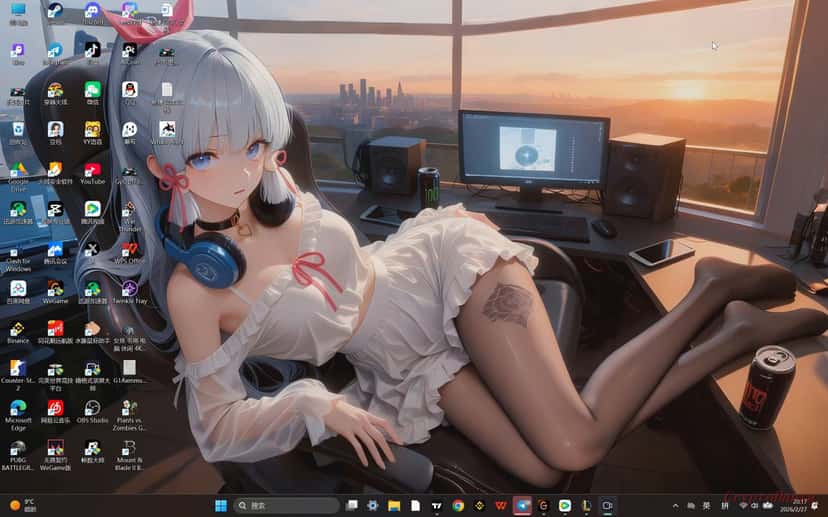
Task: Open the QQ penguin desktop icon
Action: tap(129, 93)
